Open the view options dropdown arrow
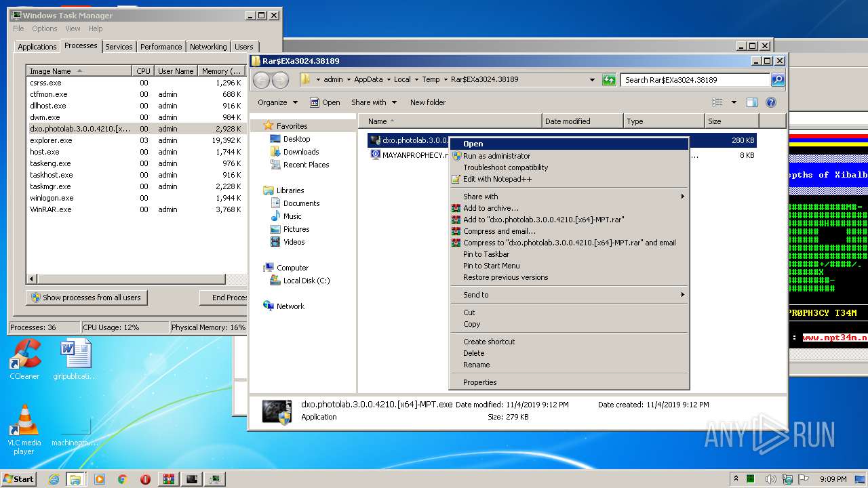The width and height of the screenshot is (868, 488). [734, 102]
